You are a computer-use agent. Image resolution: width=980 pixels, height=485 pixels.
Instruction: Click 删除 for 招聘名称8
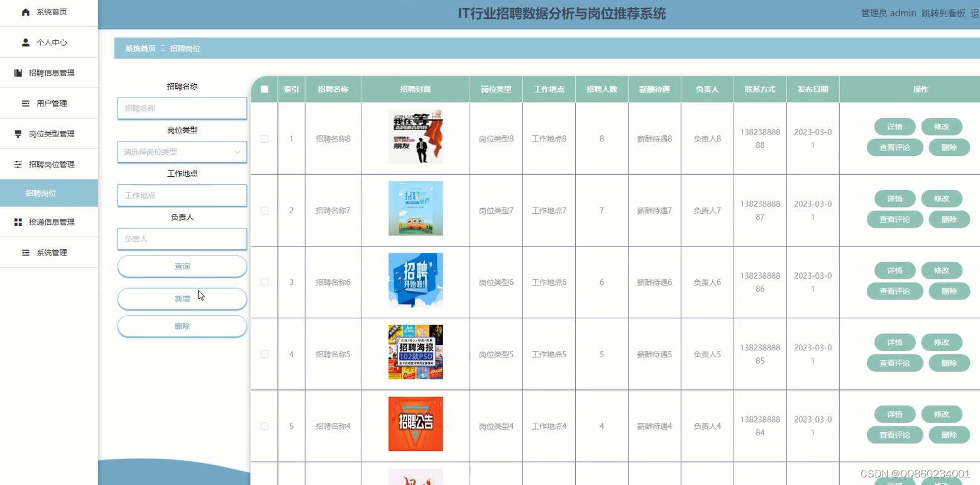949,147
